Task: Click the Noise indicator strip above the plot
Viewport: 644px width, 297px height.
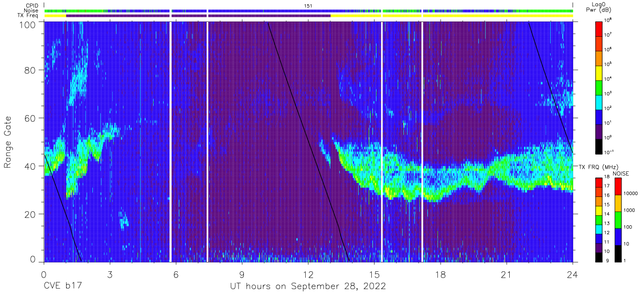Action: [x=308, y=10]
